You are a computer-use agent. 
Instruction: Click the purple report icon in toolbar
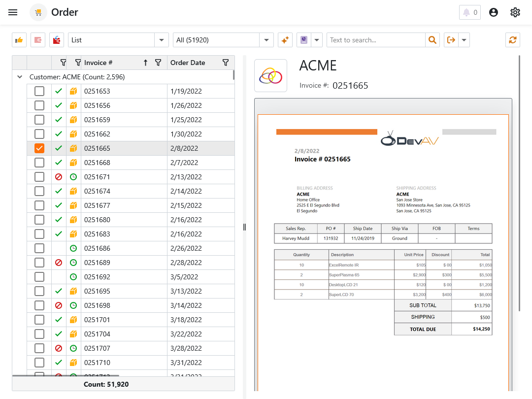pyautogui.click(x=303, y=40)
